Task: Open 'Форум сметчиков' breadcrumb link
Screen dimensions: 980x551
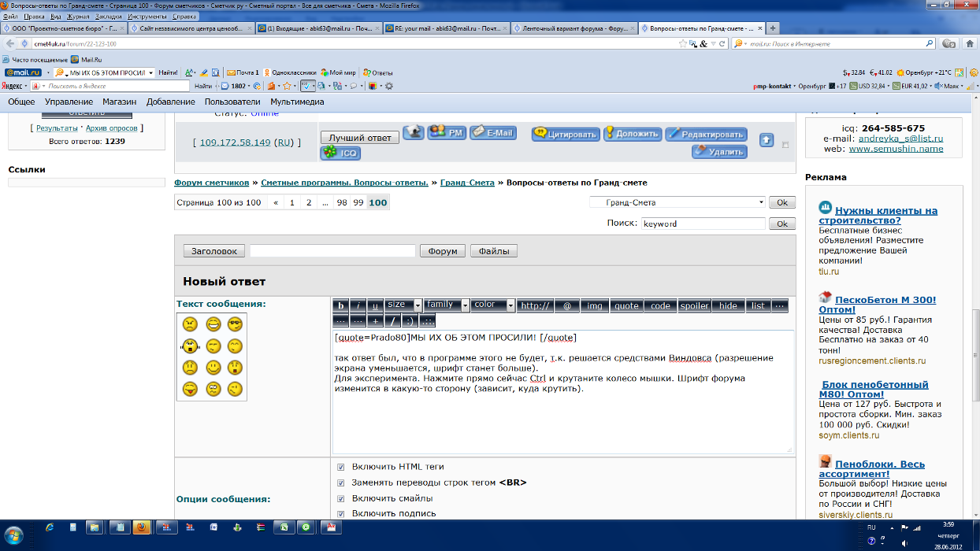Action: tap(211, 183)
